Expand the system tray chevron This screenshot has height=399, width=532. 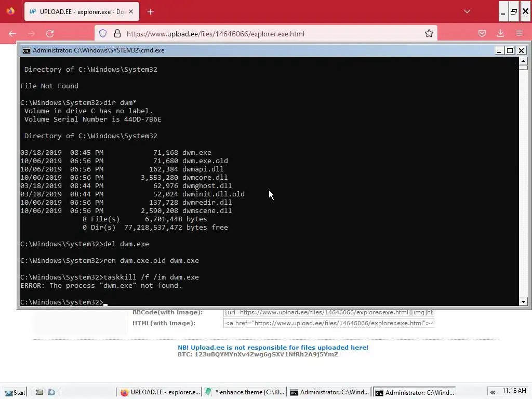click(x=493, y=392)
